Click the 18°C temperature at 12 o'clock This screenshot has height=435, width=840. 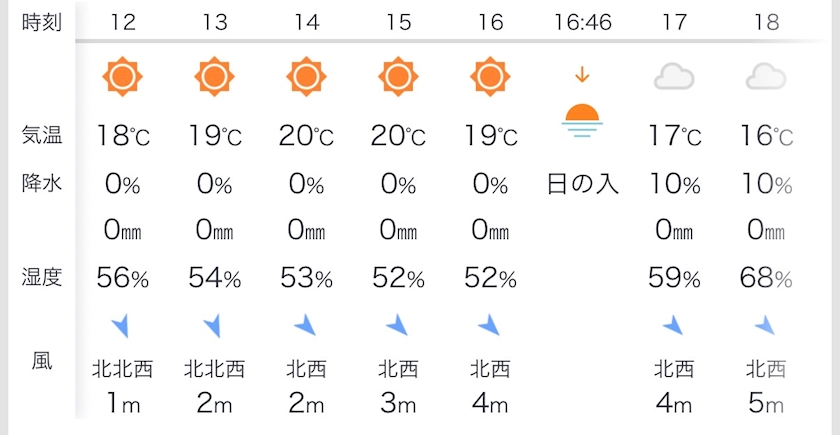coord(123,135)
